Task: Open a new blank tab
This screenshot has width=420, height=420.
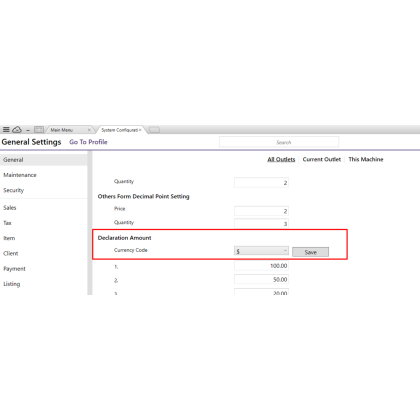Action: coord(154,130)
